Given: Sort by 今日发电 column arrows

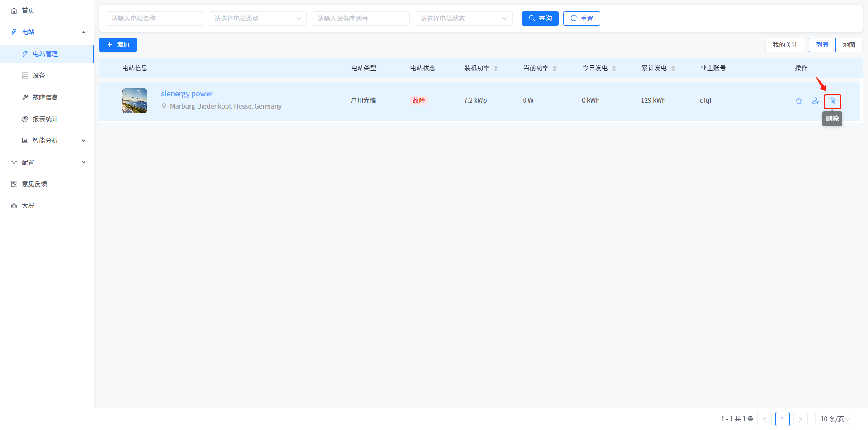Looking at the screenshot, I should point(614,68).
